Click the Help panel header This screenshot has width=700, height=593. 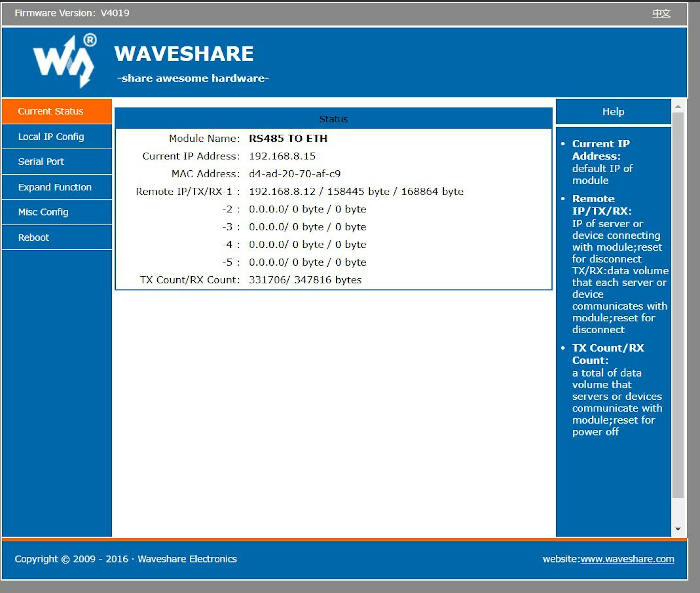pyautogui.click(x=613, y=112)
